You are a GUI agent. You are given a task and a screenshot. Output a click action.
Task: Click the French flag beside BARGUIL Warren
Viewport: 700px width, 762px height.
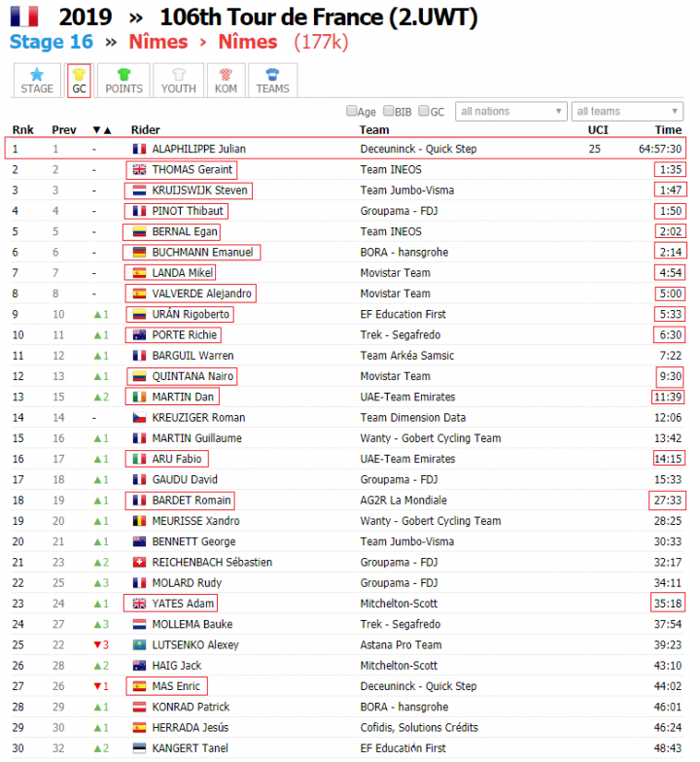coord(140,356)
